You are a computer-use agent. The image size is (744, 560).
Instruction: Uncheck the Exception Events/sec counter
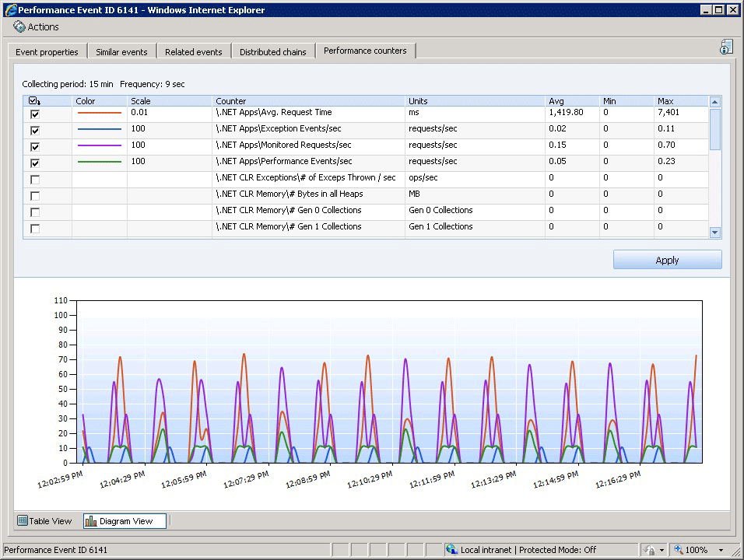click(x=34, y=130)
